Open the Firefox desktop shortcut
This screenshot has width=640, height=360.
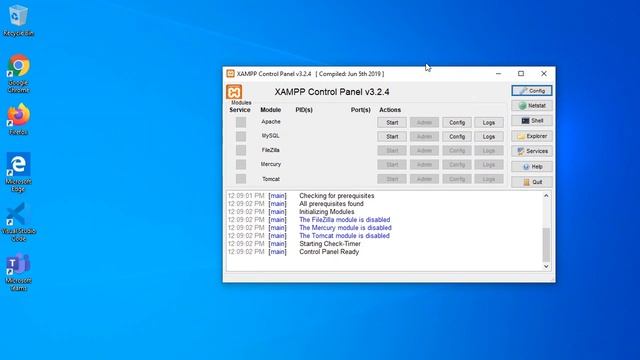click(18, 119)
